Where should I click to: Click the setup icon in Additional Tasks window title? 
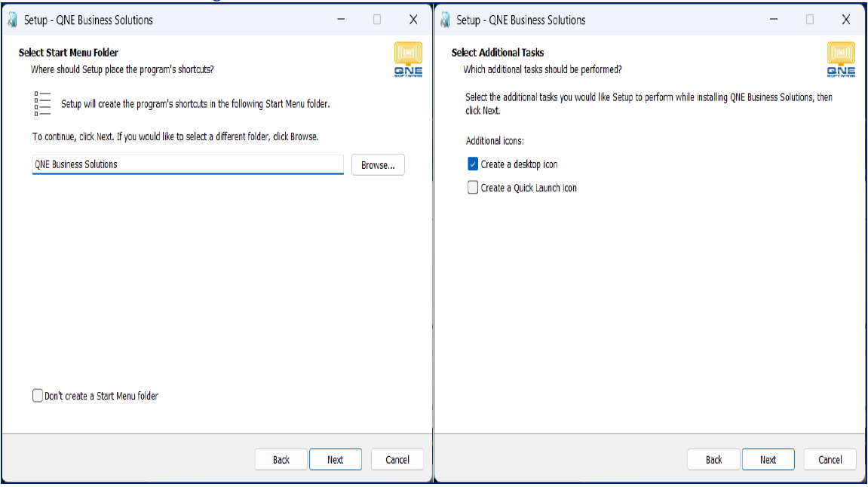pyautogui.click(x=445, y=20)
